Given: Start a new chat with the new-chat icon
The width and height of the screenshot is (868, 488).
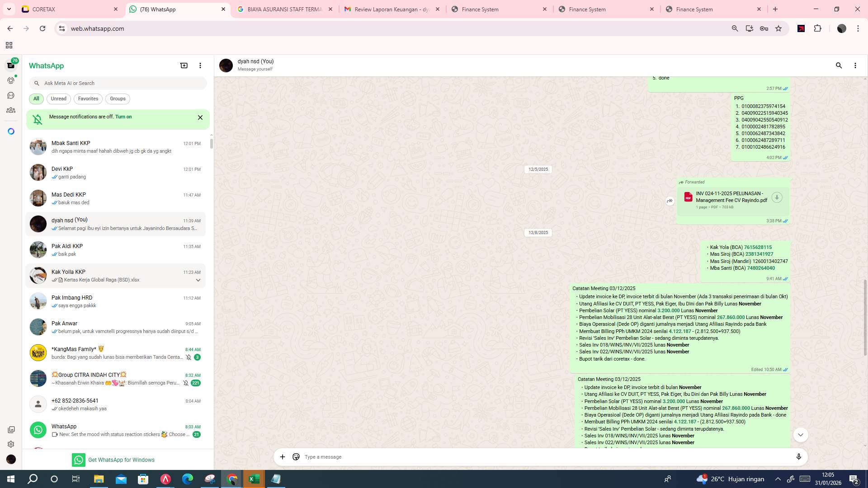Looking at the screenshot, I should click(x=184, y=66).
